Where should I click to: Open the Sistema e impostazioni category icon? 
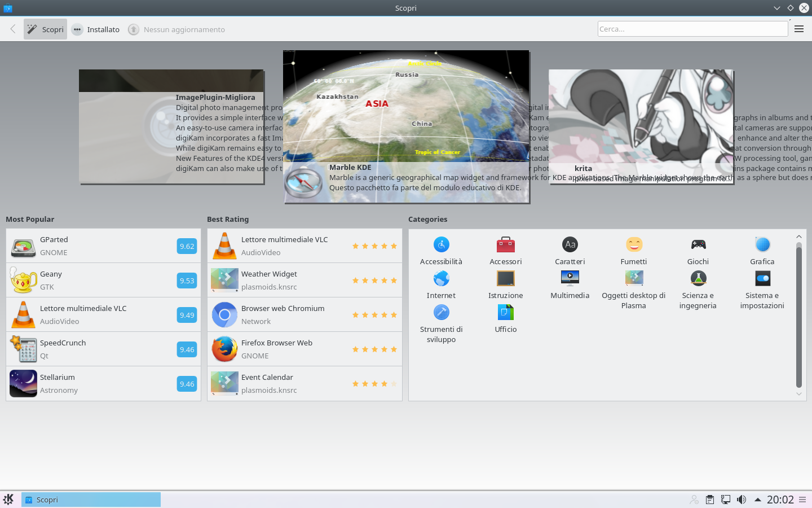762,279
